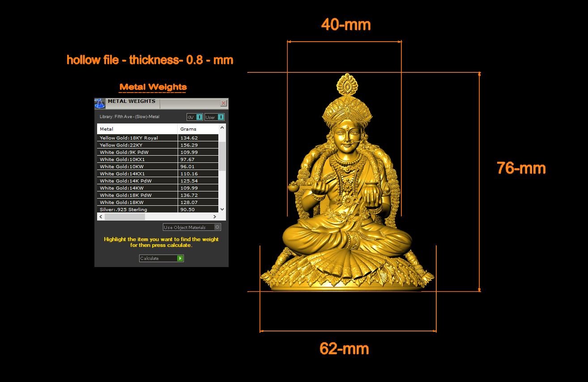Click the scroll down arrow in metals list
This screenshot has width=588, height=382.
[x=222, y=209]
